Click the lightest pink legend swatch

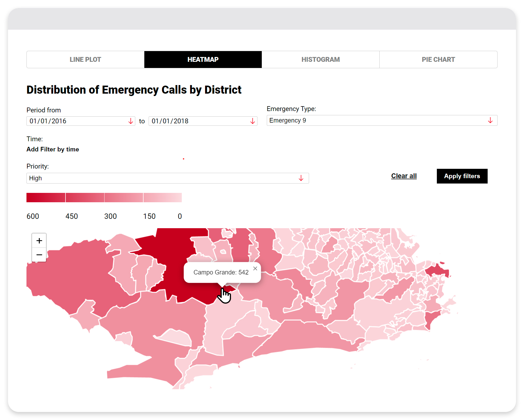click(x=163, y=197)
